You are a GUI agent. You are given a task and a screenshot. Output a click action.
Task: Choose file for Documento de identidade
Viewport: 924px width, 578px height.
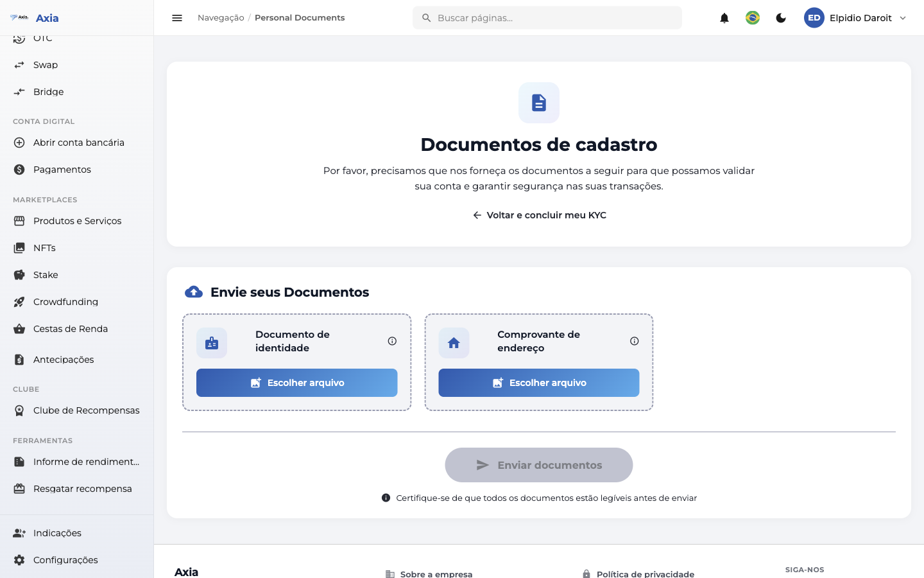coord(297,383)
